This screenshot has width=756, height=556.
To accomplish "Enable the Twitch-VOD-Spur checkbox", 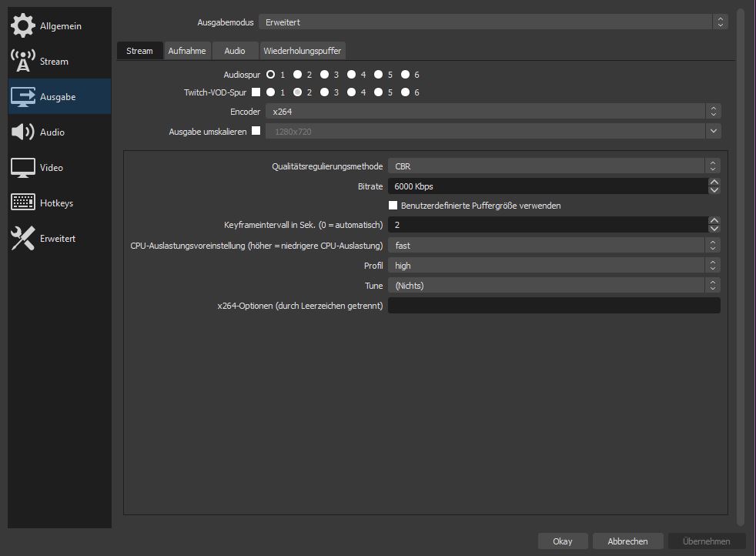I will point(256,92).
